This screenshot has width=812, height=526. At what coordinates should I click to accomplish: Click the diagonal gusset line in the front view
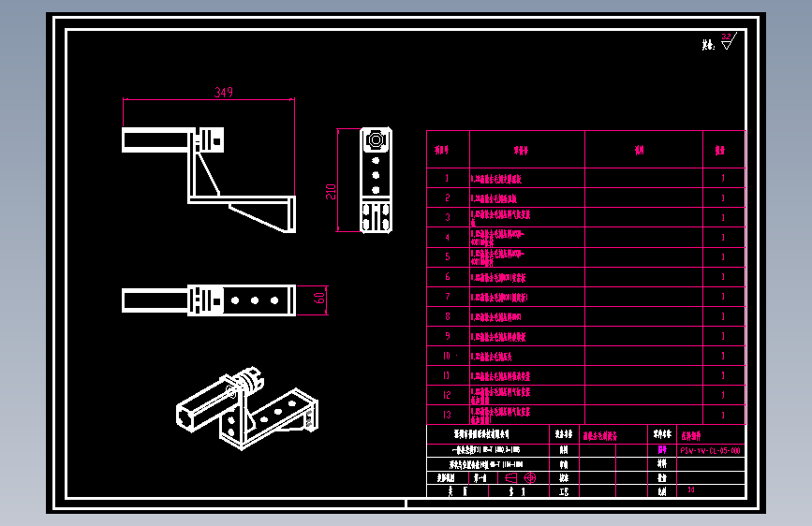point(208,173)
